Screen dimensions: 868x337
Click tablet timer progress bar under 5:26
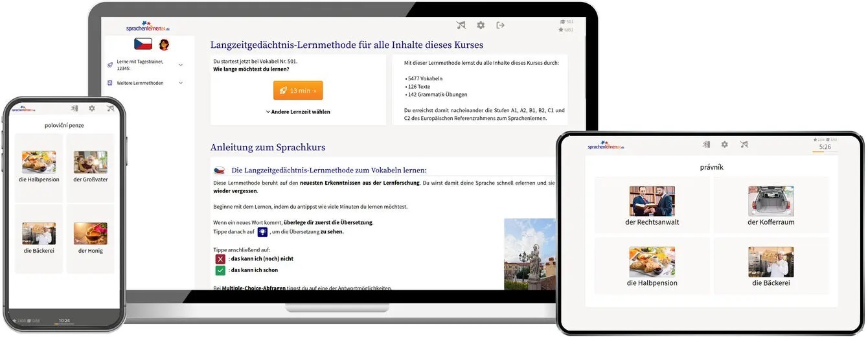825,152
